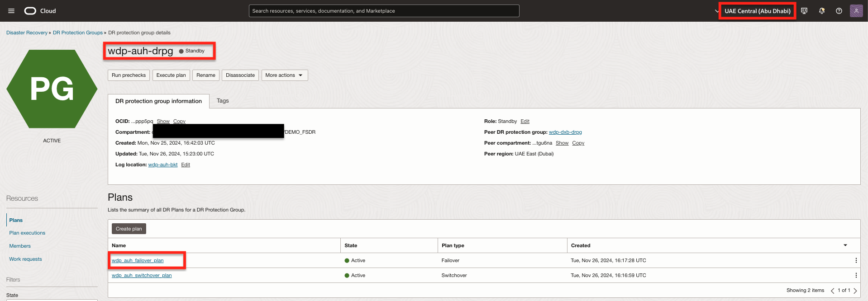This screenshot has height=301, width=868.
Task: Expand the More actions dropdown
Action: (x=285, y=75)
